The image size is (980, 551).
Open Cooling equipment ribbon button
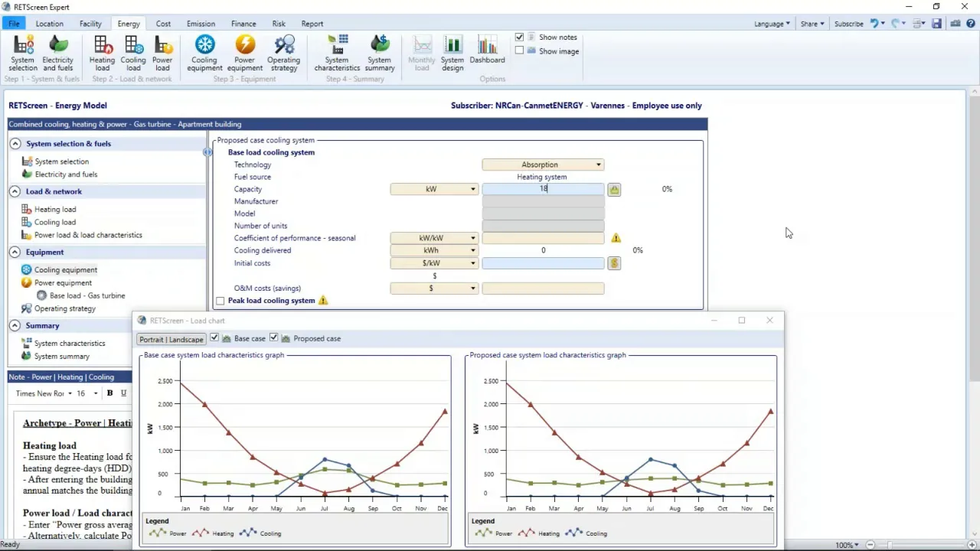204,53
